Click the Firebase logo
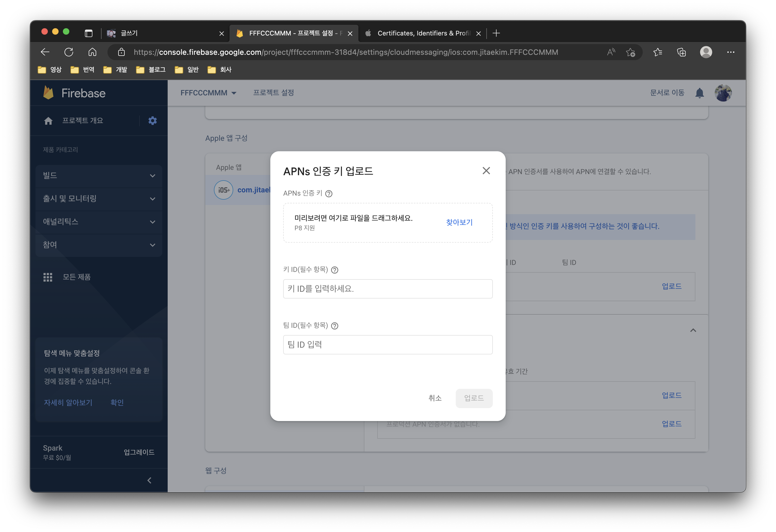This screenshot has height=532, width=776. coord(74,93)
